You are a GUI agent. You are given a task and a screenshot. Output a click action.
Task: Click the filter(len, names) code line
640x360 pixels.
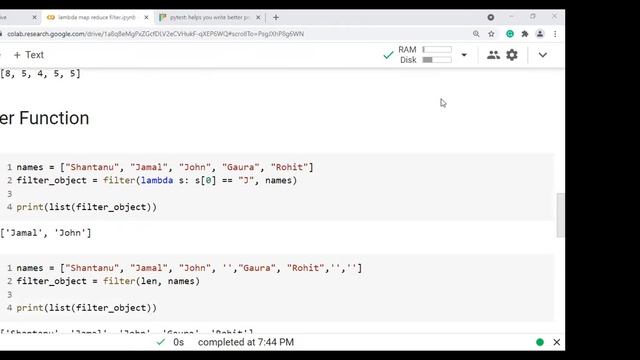[108, 281]
